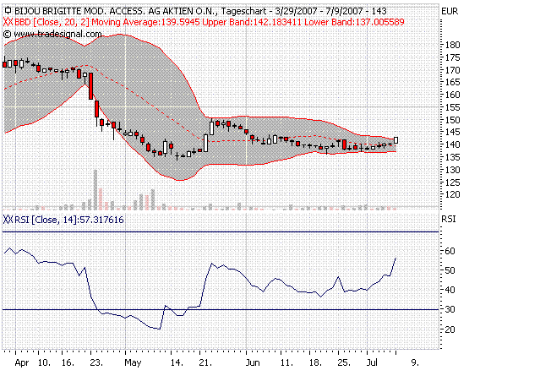Click the EUR currency label

pos(450,11)
